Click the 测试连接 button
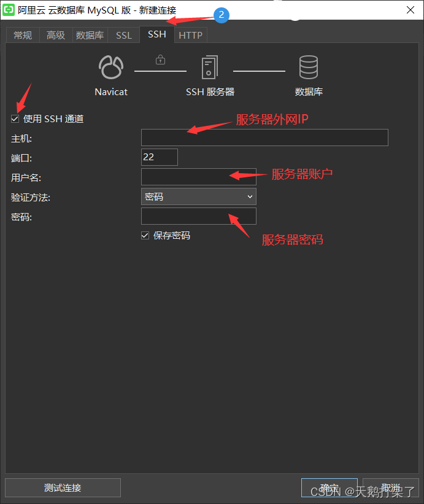The width and height of the screenshot is (424, 504). (63, 488)
